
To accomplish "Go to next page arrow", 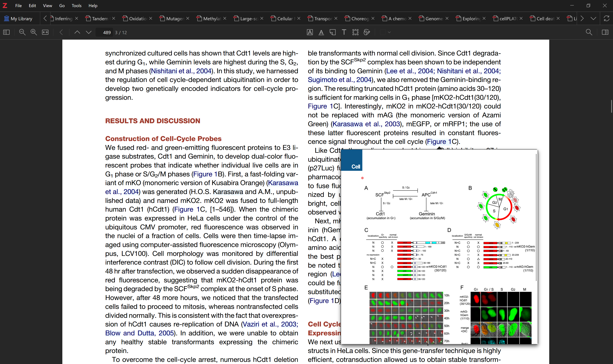I will pos(89,32).
